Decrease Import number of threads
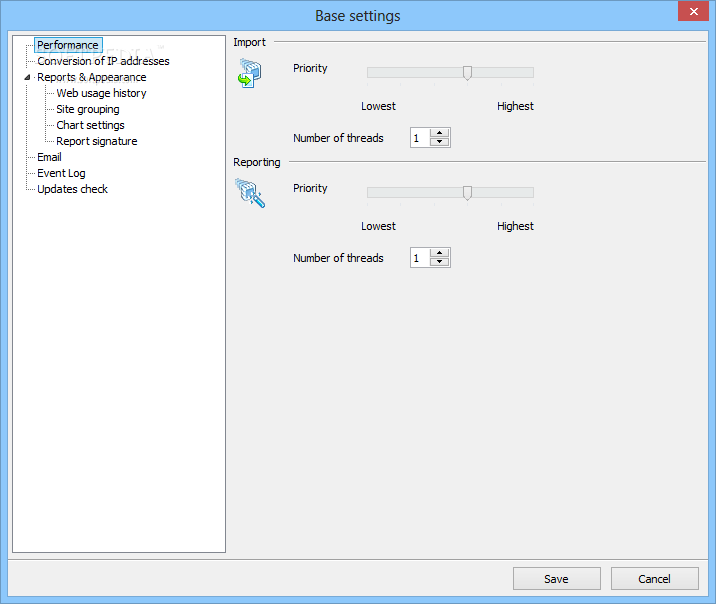716x604 pixels. coord(439,142)
